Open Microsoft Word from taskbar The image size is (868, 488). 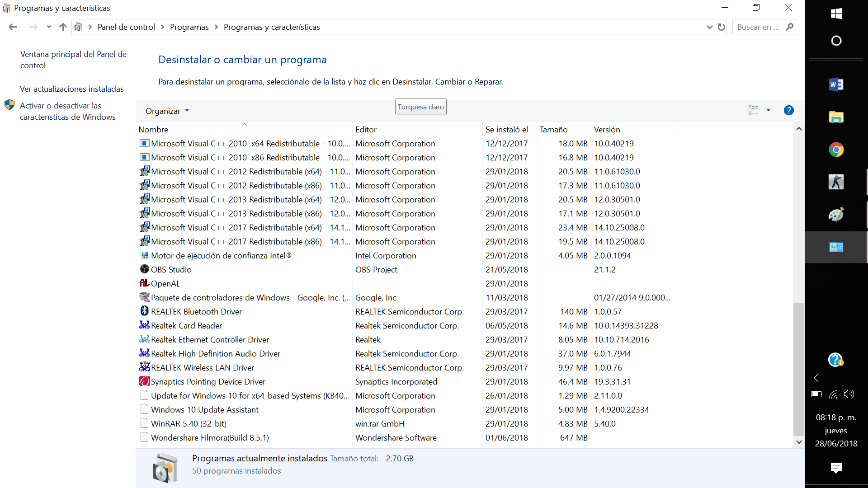[836, 84]
